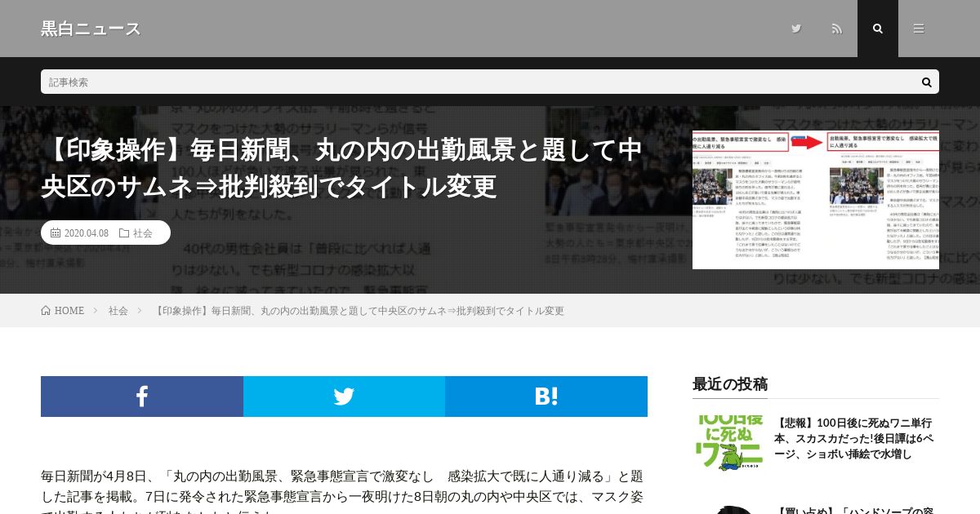Open the 100日後に死ぬワニ thumbnail
The height and width of the screenshot is (514, 980).
click(x=729, y=443)
